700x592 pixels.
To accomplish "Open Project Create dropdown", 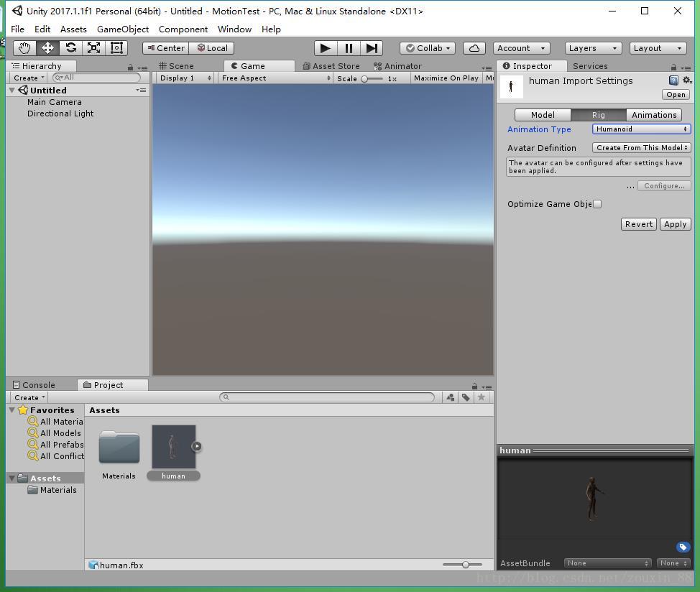I will [x=29, y=397].
